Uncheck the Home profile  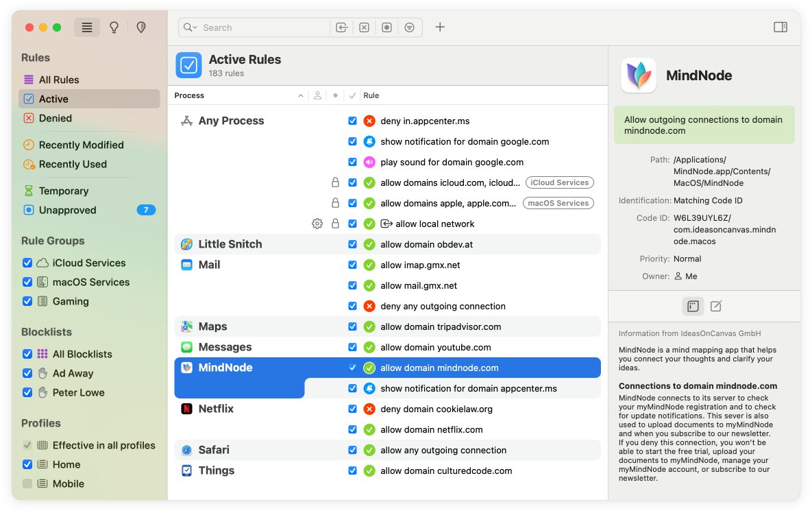pyautogui.click(x=27, y=464)
